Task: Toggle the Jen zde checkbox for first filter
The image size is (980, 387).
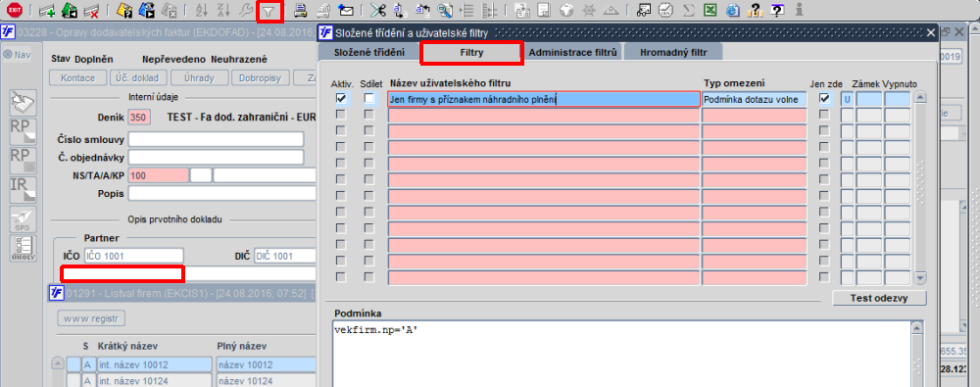Action: coord(825,98)
